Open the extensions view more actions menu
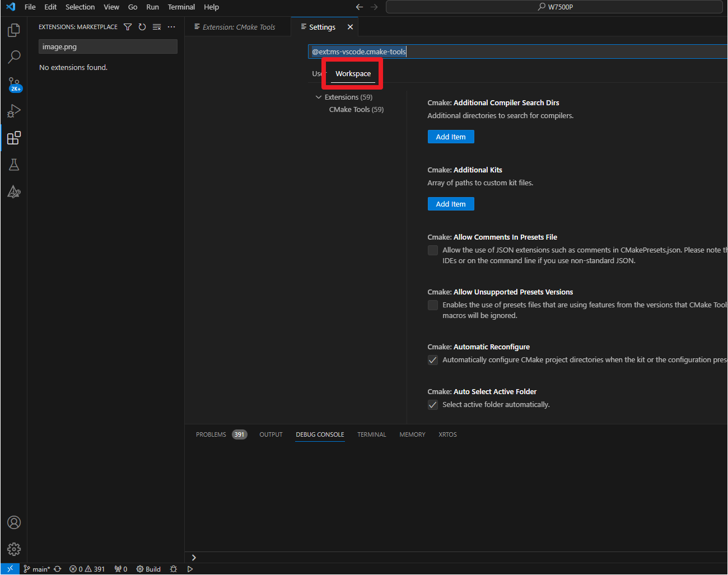This screenshot has width=728, height=575. 171,27
